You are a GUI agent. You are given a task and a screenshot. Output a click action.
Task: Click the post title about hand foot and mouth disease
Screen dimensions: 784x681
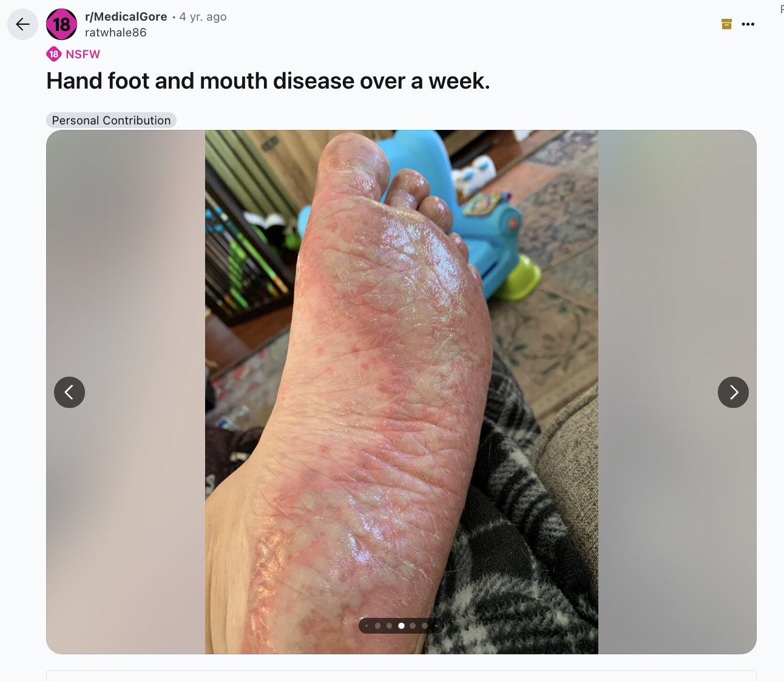[268, 81]
